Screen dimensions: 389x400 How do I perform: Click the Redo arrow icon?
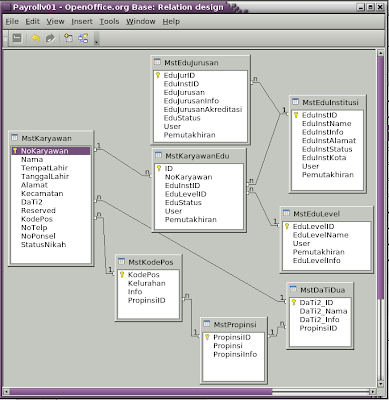50,38
